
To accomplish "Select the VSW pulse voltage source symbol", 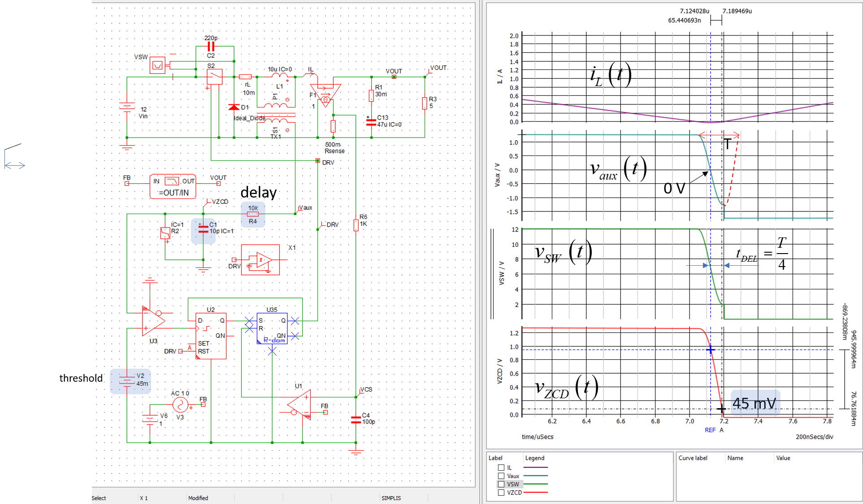I will point(158,65).
